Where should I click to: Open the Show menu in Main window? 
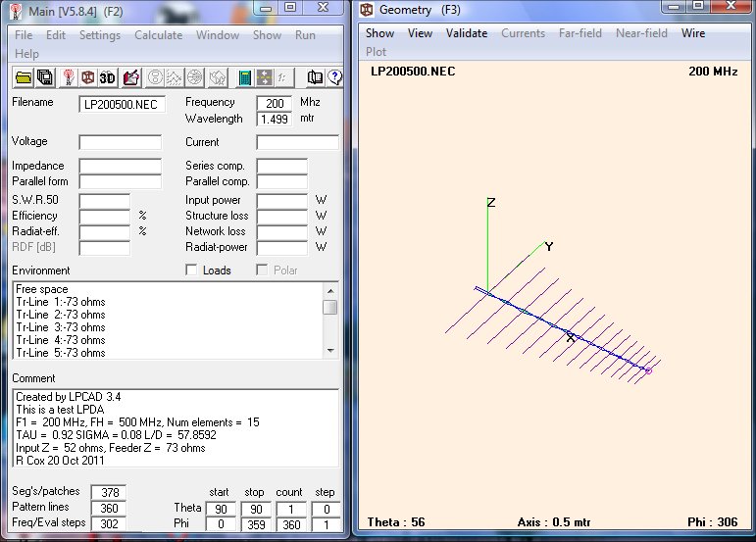click(x=267, y=35)
